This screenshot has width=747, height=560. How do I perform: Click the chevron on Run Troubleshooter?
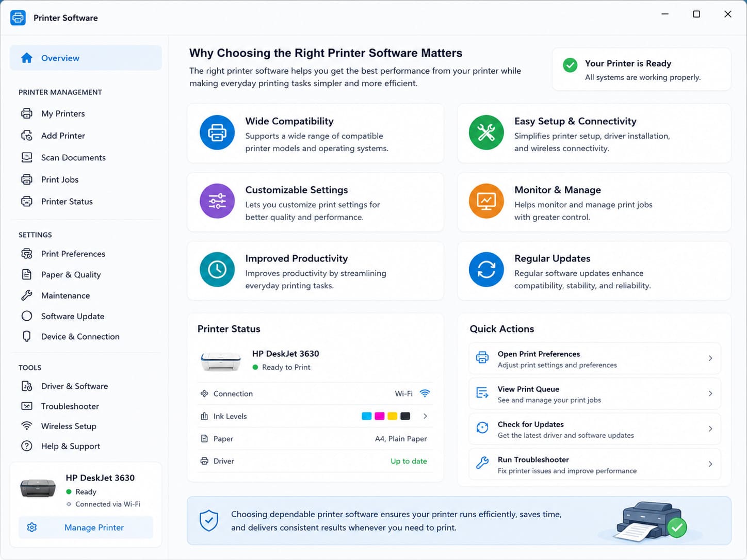tap(710, 464)
